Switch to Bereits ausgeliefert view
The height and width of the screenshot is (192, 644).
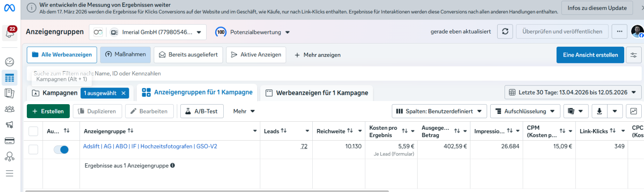pos(188,55)
